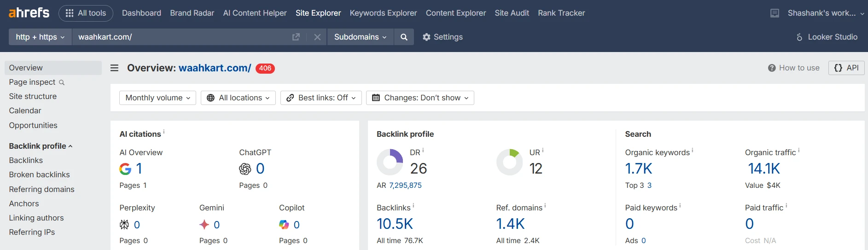The height and width of the screenshot is (250, 868).
Task: Open Site structure in the sidebar
Action: pos(33,96)
